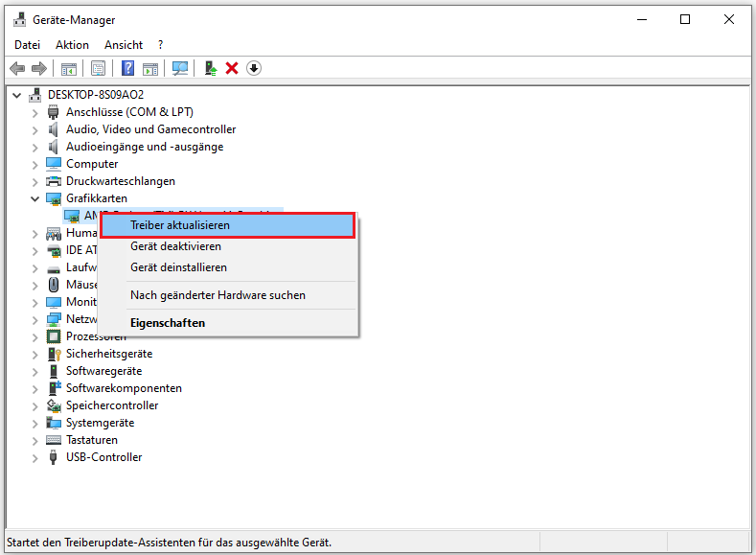Click the Systemgeräte folder icon
The image size is (756, 555).
[54, 423]
